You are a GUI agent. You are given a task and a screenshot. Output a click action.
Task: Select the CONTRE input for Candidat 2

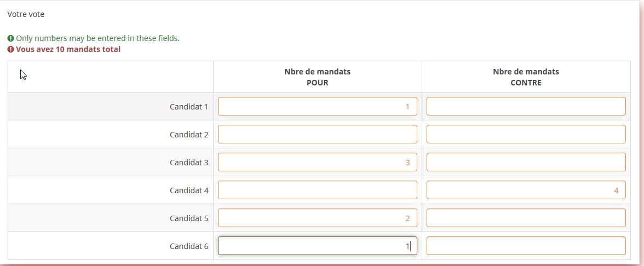tap(526, 134)
